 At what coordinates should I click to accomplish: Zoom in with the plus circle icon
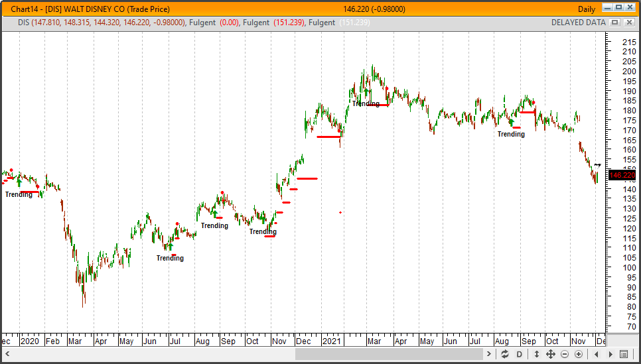click(x=579, y=354)
